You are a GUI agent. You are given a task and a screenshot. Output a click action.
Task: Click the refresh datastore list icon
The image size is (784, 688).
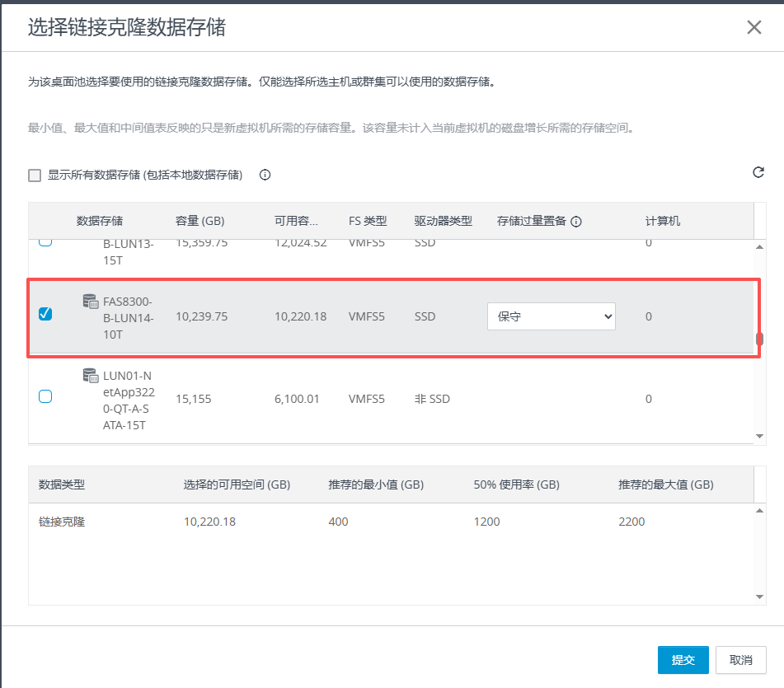coord(758,172)
